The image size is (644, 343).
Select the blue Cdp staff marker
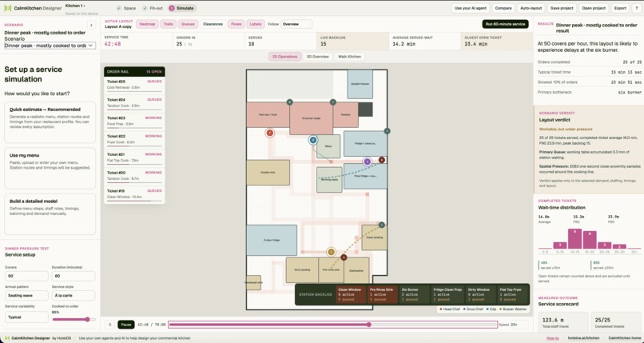click(313, 140)
